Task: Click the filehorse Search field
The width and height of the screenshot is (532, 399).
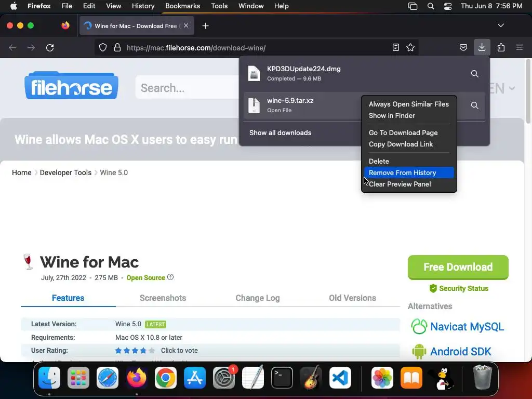Action: 188,88
